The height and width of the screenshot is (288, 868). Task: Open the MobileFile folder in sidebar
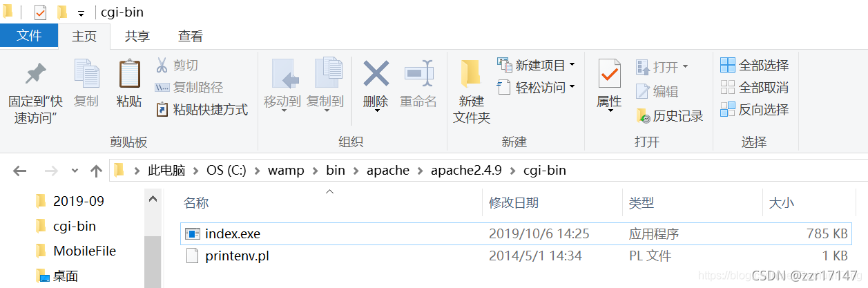(84, 251)
